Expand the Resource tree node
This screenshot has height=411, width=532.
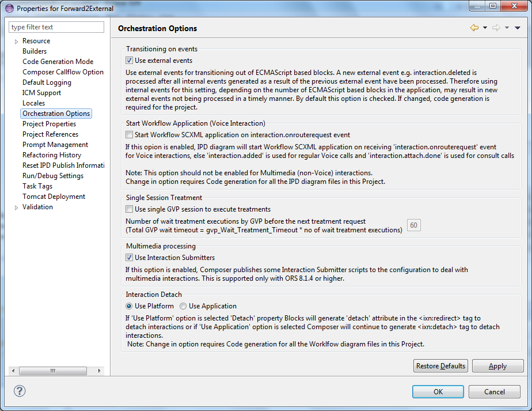coord(16,42)
